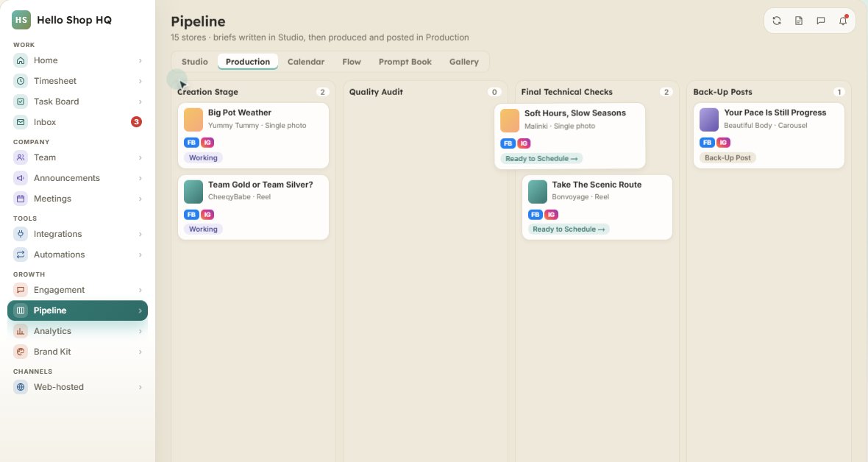Open the Prompt Book tab
Screen dimensions: 868x462
pyautogui.click(x=405, y=62)
